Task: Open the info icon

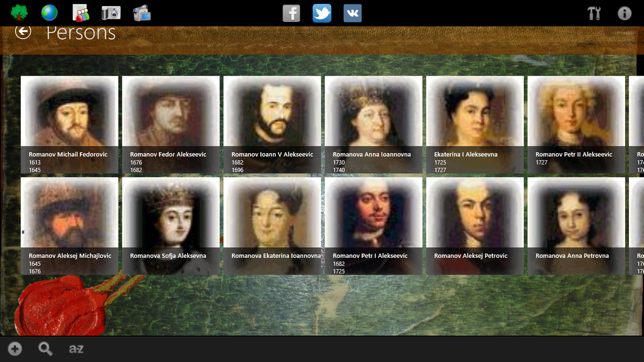Action: (x=625, y=13)
